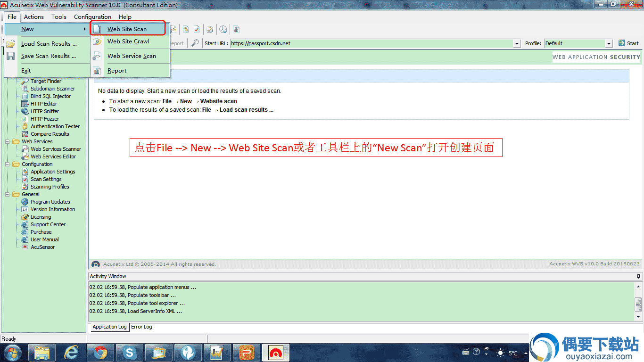The height and width of the screenshot is (362, 644).
Task: Collapse the Web Services tree node
Action: point(8,141)
